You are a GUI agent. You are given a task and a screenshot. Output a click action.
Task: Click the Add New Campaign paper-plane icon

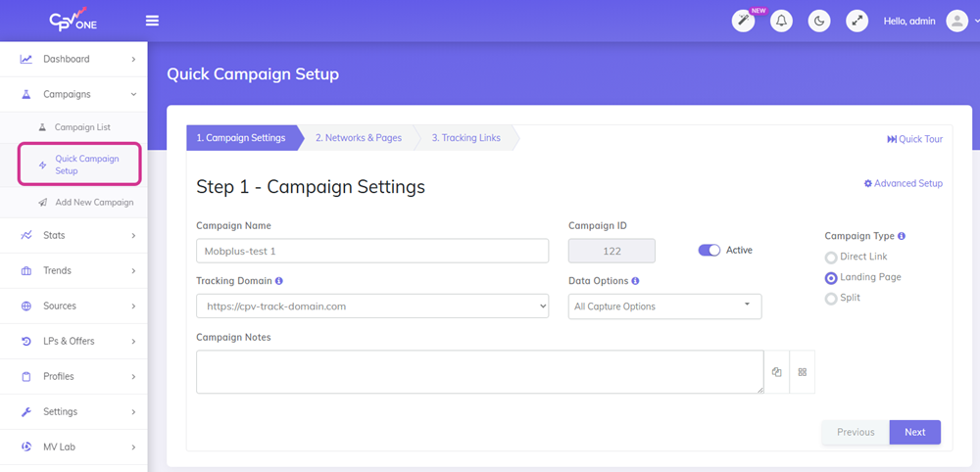(x=42, y=203)
